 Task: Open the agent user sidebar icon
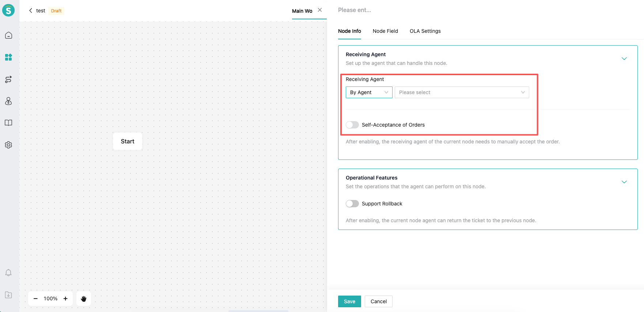click(x=8, y=101)
